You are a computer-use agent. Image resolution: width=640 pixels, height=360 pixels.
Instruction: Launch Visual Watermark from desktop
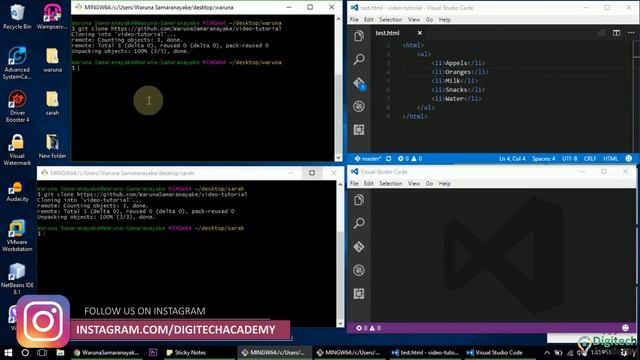point(17,150)
